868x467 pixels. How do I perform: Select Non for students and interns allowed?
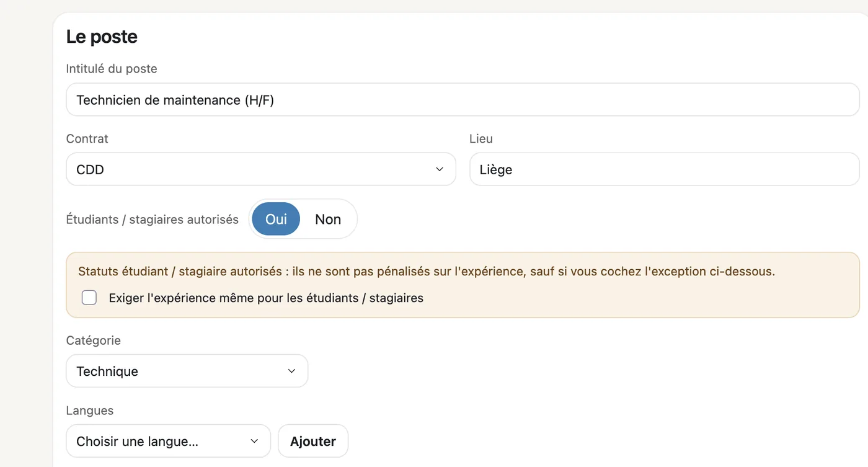click(x=328, y=219)
